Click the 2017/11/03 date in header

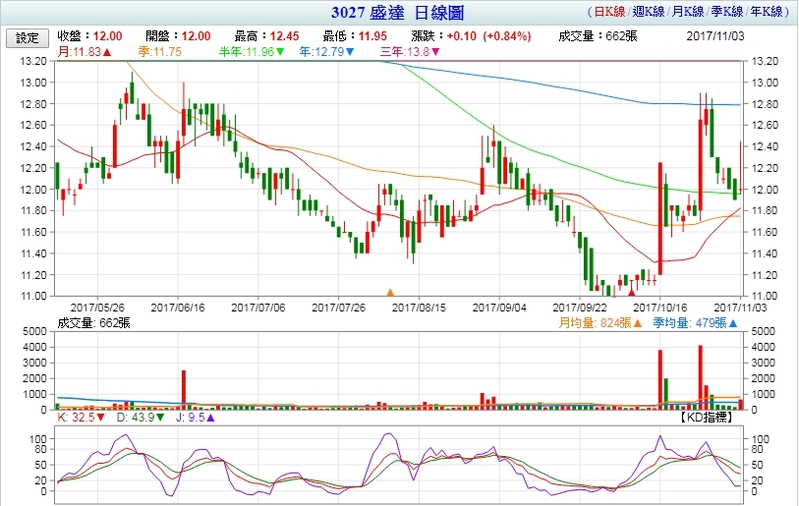tap(718, 36)
